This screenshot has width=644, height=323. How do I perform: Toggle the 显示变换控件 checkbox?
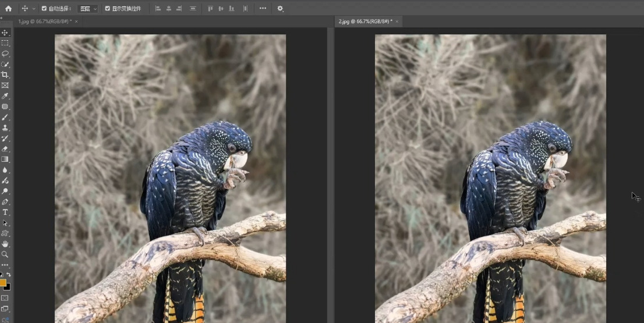point(108,8)
